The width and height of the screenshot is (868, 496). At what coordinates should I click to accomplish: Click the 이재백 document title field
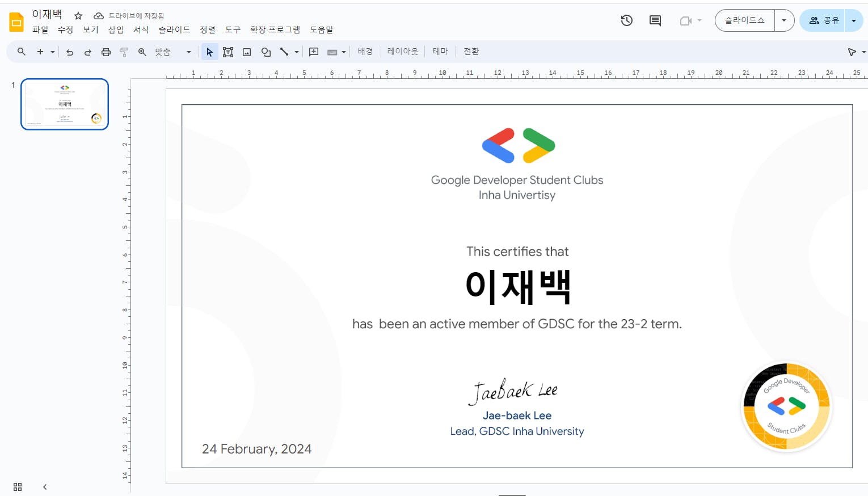click(x=47, y=15)
